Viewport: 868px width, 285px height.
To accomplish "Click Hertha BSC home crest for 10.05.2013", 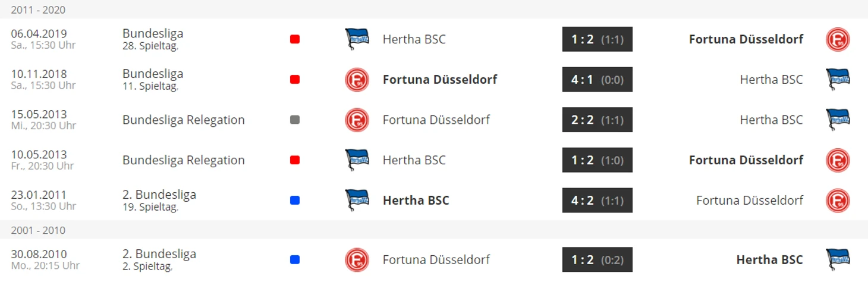I will click(357, 160).
